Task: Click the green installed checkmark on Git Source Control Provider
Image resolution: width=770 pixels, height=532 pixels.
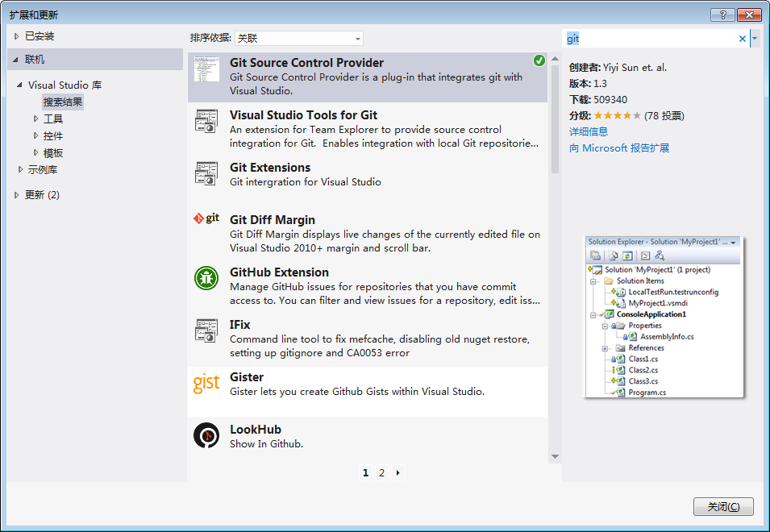Action: click(539, 60)
